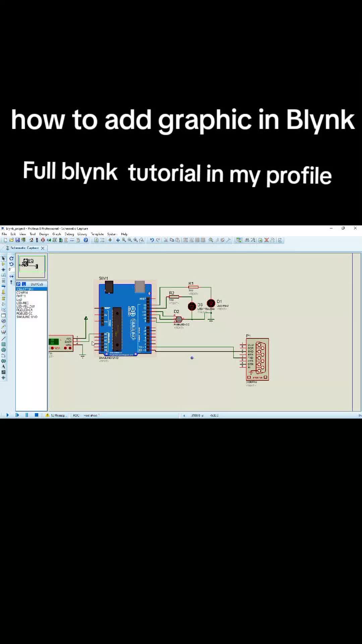This screenshot has width=362, height=644.
Task: Select SIMULINO UNO in the devices list
Action: click(27, 317)
